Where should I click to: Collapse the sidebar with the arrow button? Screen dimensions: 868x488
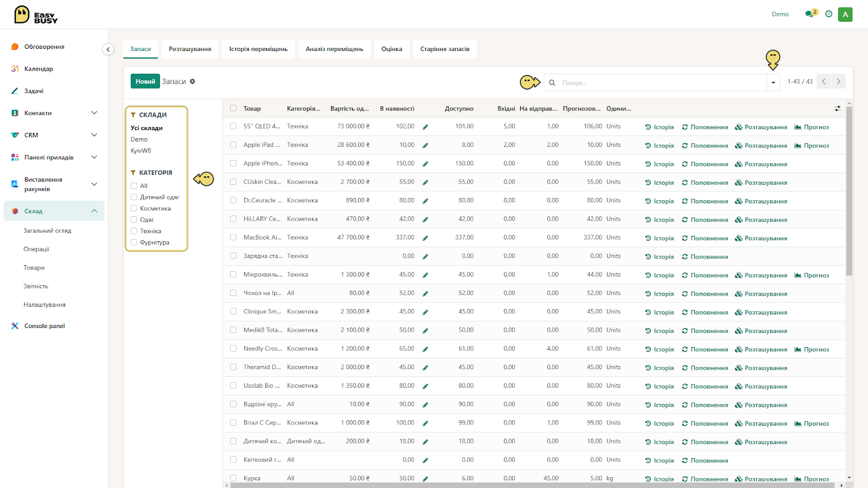pyautogui.click(x=108, y=49)
